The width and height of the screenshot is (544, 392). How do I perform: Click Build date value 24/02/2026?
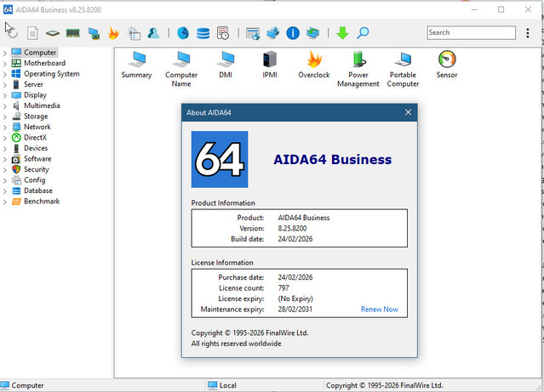tap(295, 239)
